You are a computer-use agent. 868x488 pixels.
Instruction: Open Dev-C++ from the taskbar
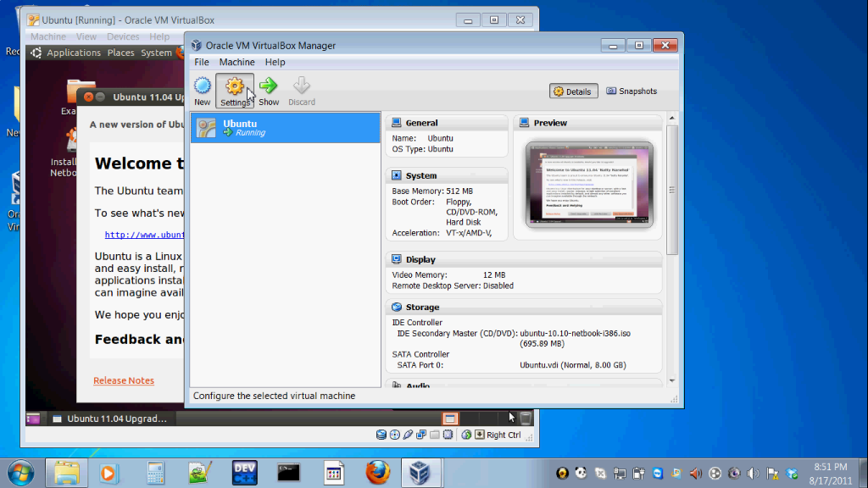(244, 473)
